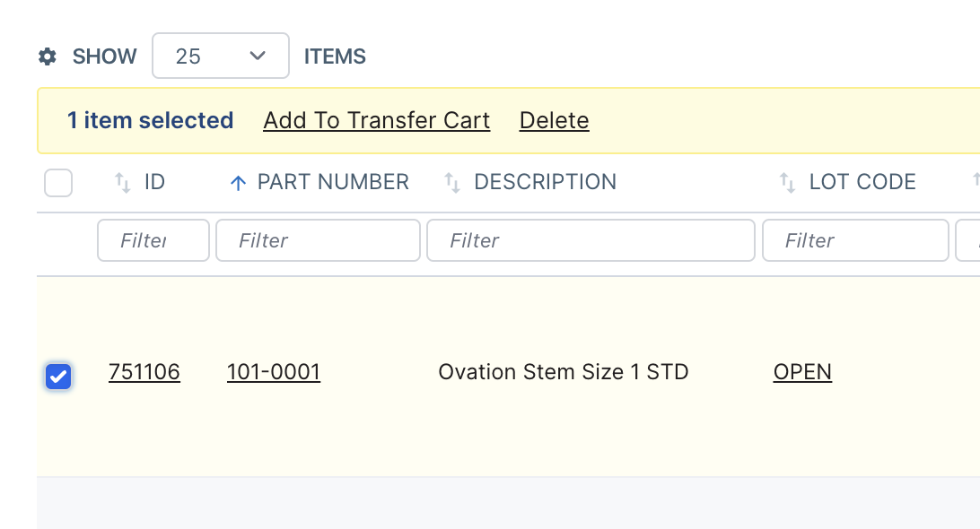
Task: Click the Delete link
Action: click(555, 120)
